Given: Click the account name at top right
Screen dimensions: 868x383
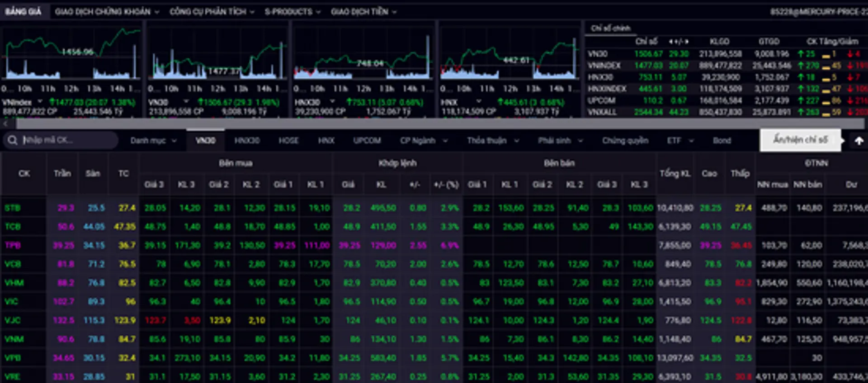Looking at the screenshot, I should (819, 12).
